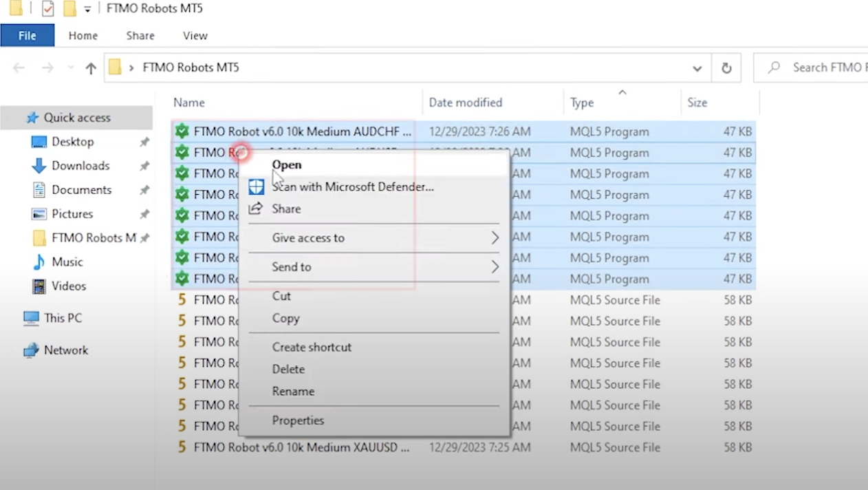Select This PC in navigation pane
This screenshot has width=868, height=490.
pyautogui.click(x=63, y=318)
